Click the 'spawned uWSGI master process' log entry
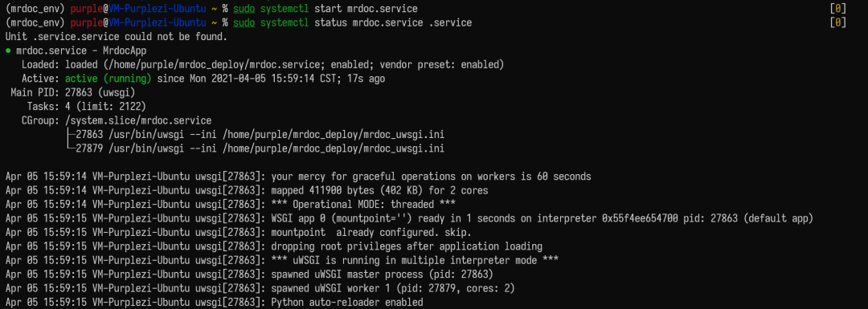Screen dimensions: 868x309 pos(383,274)
